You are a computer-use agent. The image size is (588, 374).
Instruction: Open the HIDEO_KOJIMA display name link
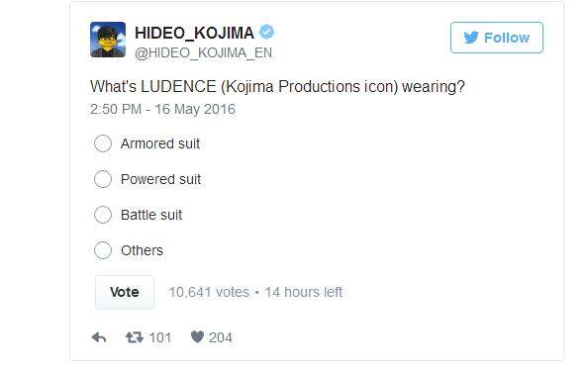(x=194, y=33)
